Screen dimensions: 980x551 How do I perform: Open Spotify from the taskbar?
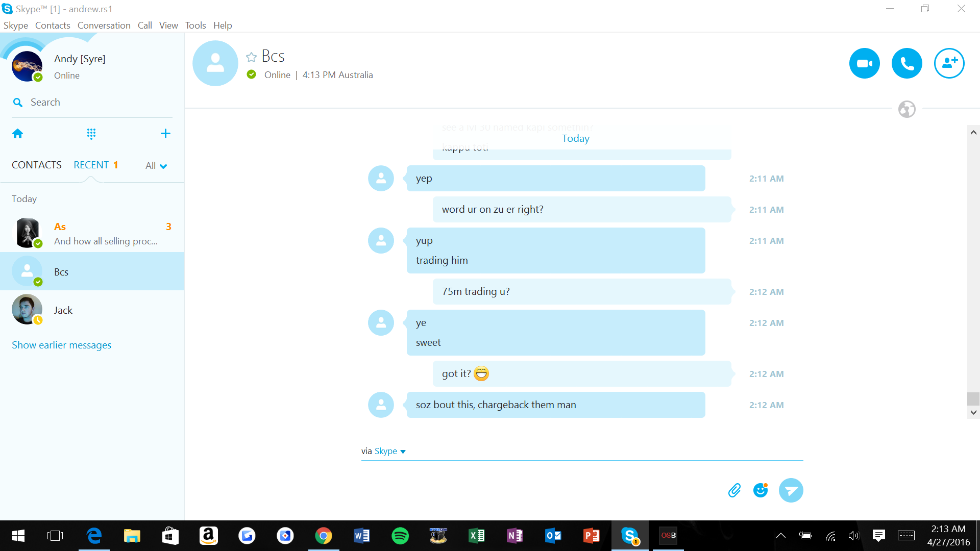tap(400, 536)
